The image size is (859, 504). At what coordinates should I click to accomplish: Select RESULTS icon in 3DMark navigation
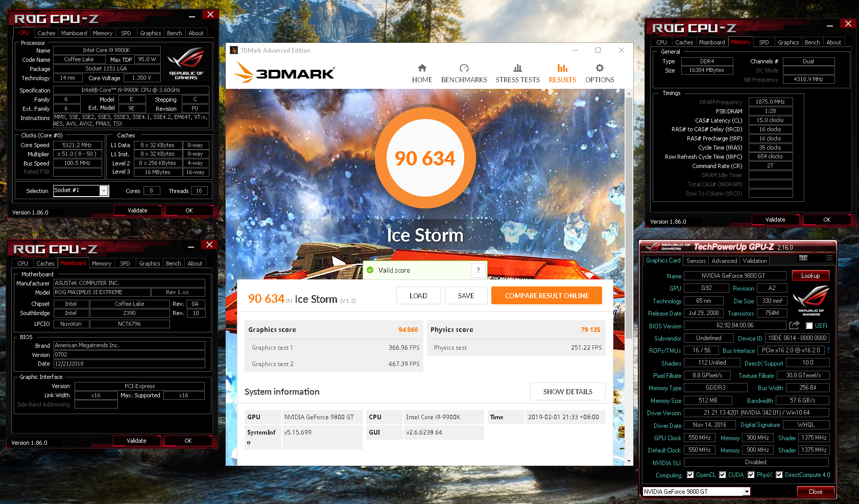tap(562, 68)
